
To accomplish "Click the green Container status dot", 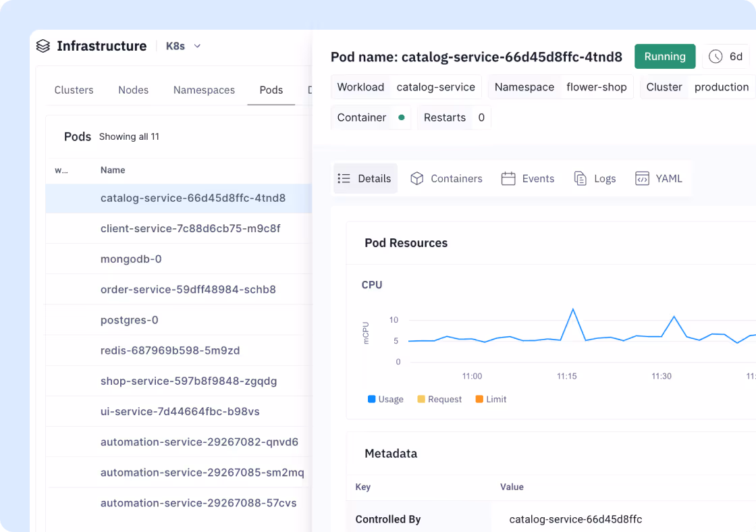I will [x=401, y=117].
